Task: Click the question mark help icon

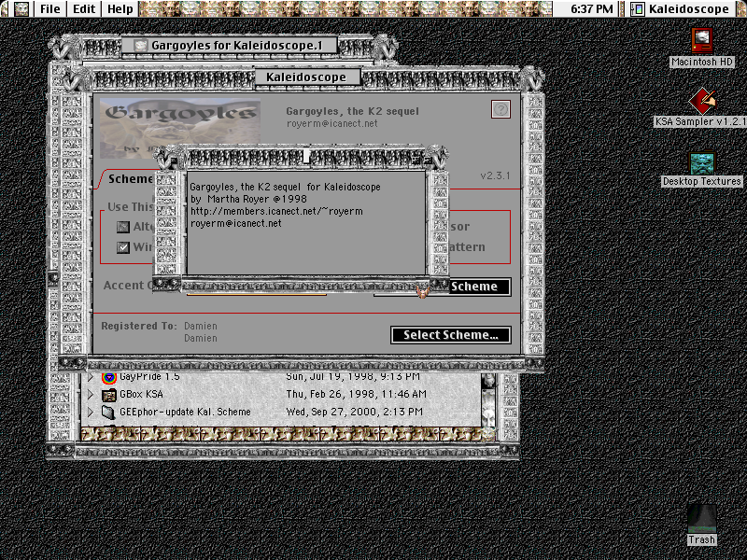Action: pos(500,109)
